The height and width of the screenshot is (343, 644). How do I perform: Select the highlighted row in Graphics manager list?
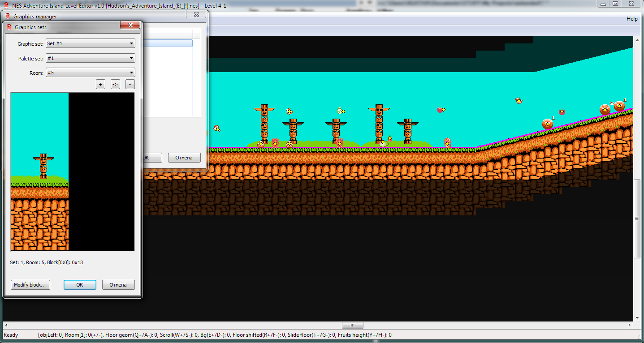[167, 43]
